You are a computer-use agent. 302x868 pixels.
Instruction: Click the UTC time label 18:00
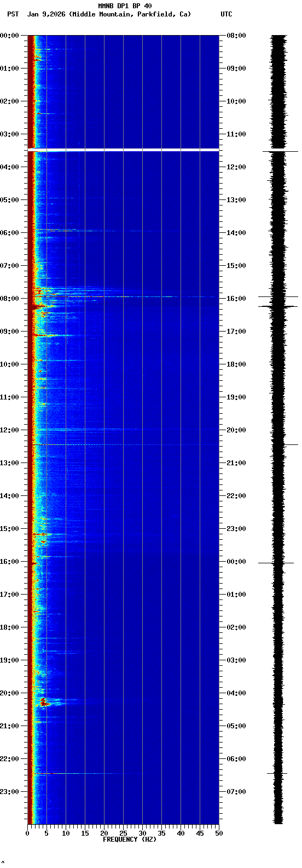pos(236,364)
